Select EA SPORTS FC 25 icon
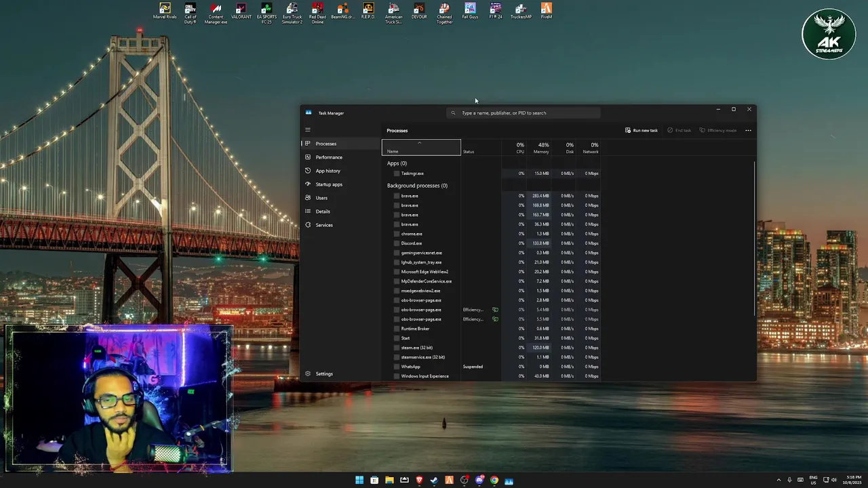The height and width of the screenshot is (488, 868). pos(267,13)
